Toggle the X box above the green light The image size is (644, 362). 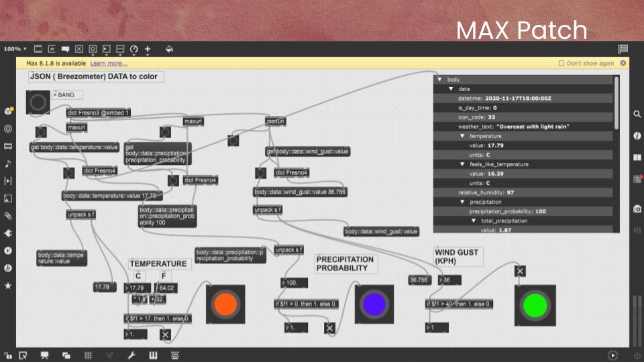click(520, 271)
